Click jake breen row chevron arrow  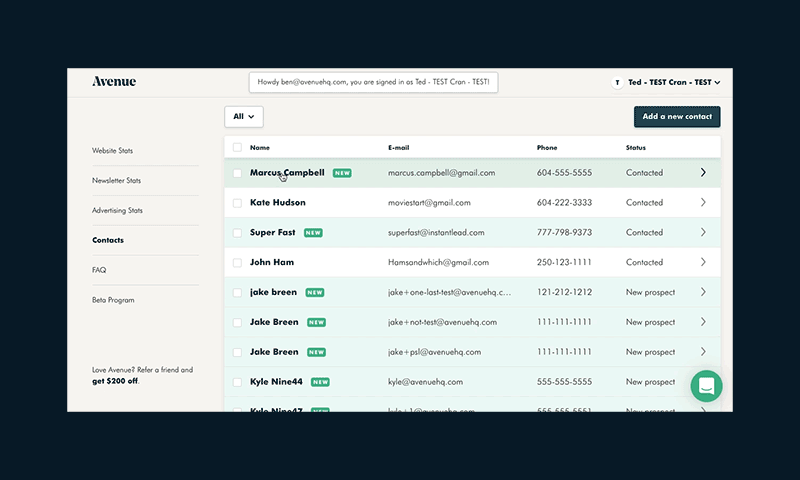pos(703,292)
